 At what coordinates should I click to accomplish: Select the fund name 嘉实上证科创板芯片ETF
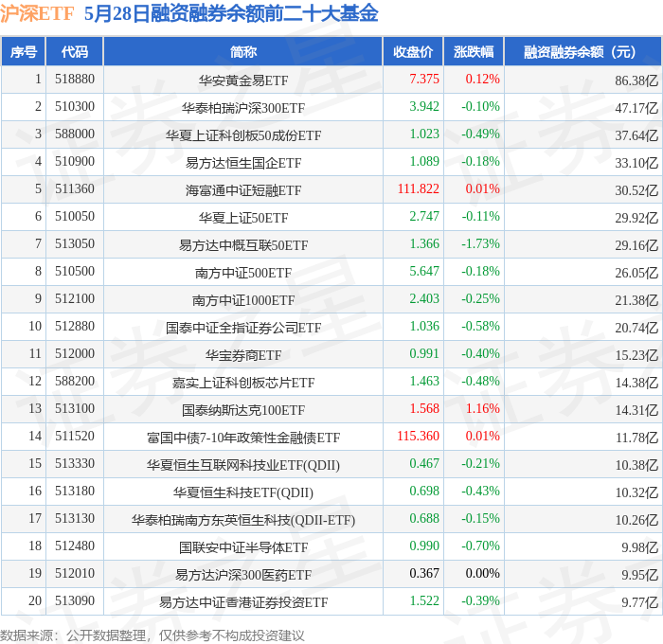243,383
